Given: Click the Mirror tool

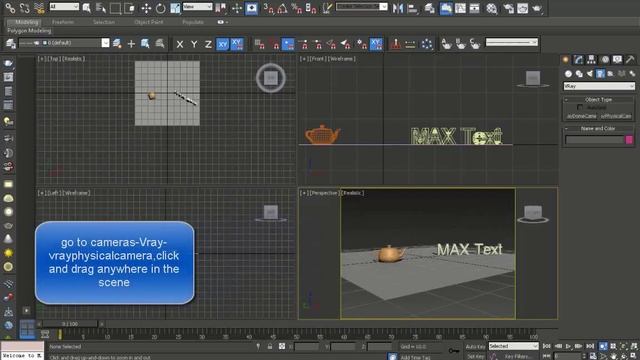Looking at the screenshot, I should click(x=398, y=8).
